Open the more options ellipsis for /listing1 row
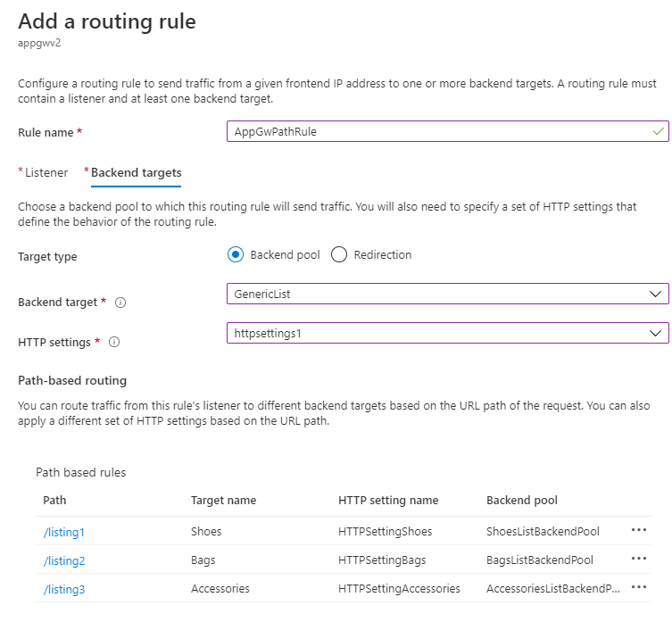 point(638,530)
